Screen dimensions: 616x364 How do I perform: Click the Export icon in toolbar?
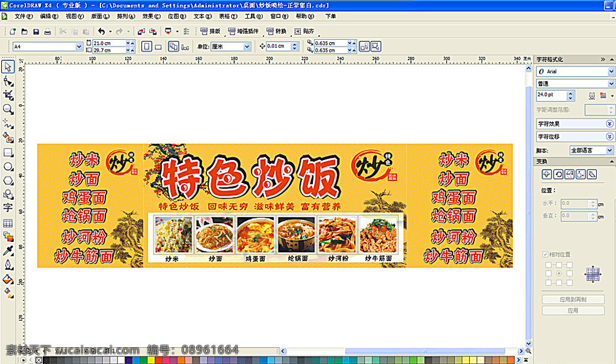[153, 31]
